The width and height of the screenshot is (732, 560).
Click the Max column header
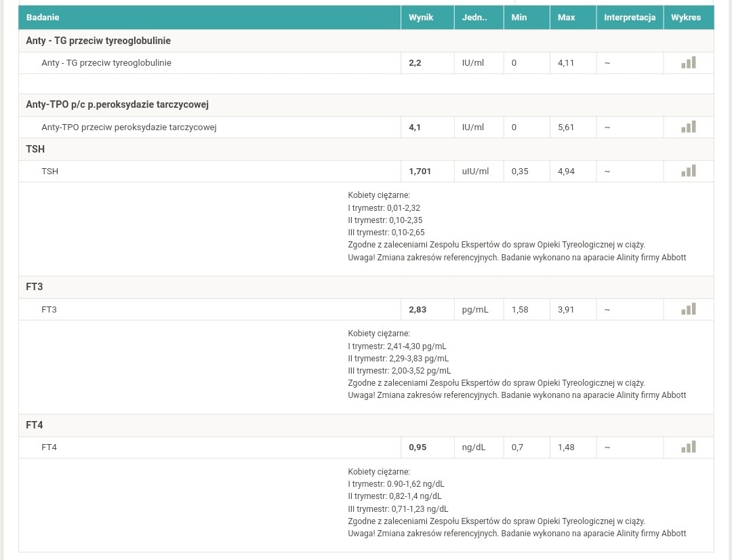click(x=566, y=18)
